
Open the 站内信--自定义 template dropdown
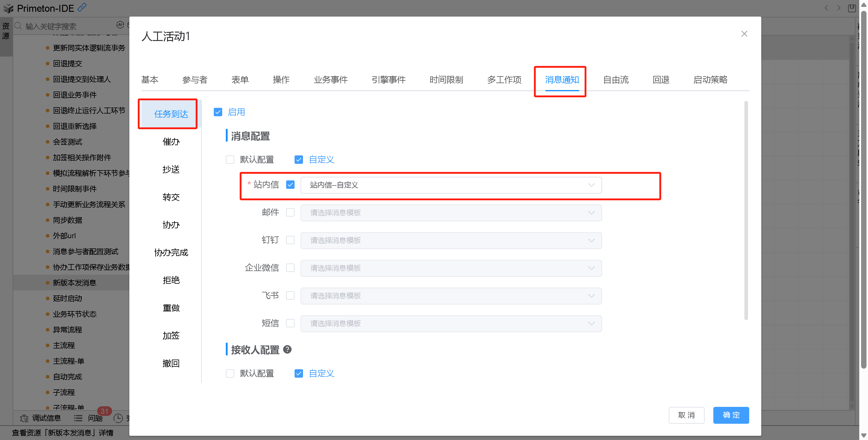pos(451,185)
